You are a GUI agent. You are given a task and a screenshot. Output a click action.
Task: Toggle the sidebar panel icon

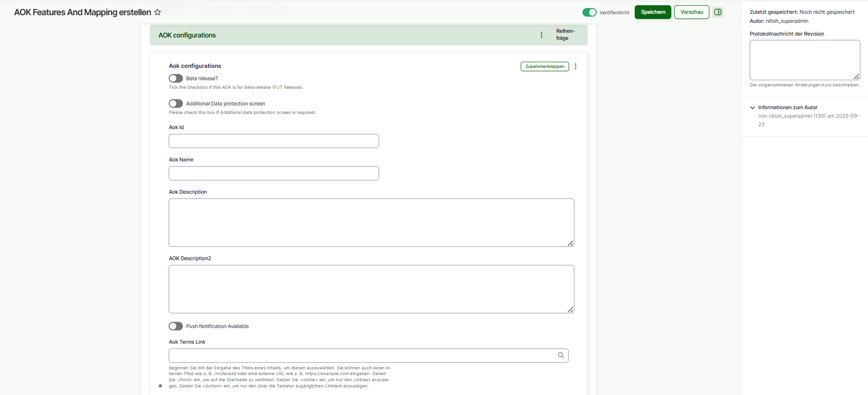(x=718, y=12)
